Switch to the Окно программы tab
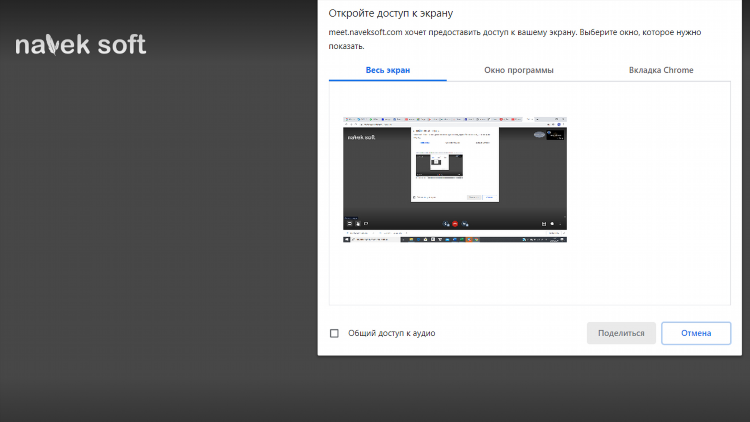Image resolution: width=750 pixels, height=422 pixels. 518,70
